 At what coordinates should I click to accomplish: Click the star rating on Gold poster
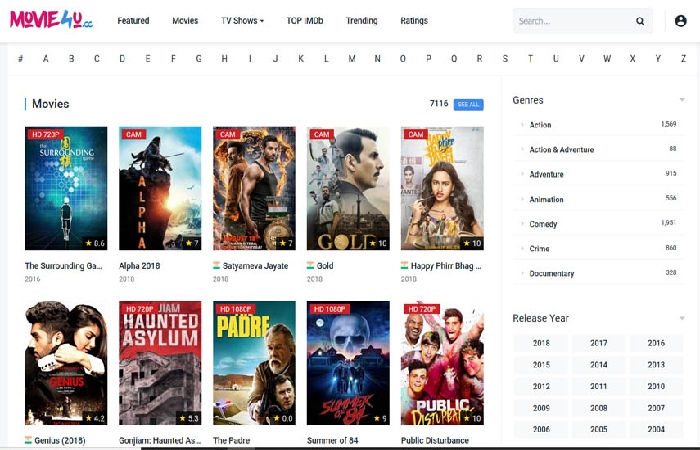[x=378, y=243]
